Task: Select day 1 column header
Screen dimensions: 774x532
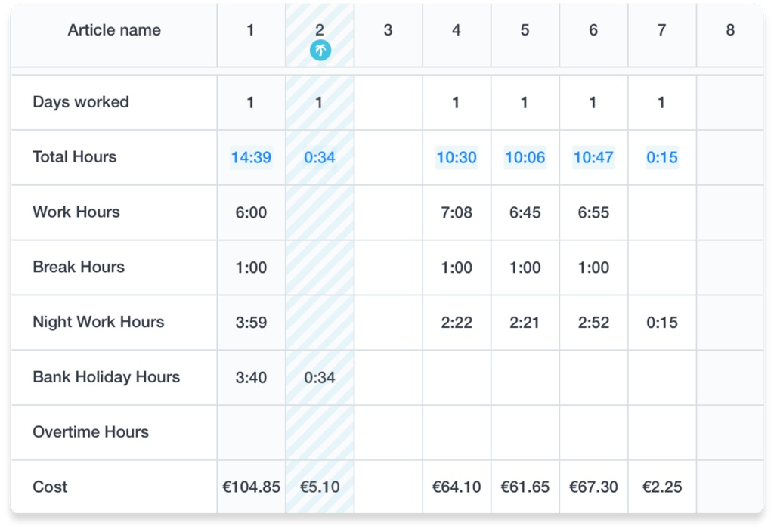Action: 251,30
